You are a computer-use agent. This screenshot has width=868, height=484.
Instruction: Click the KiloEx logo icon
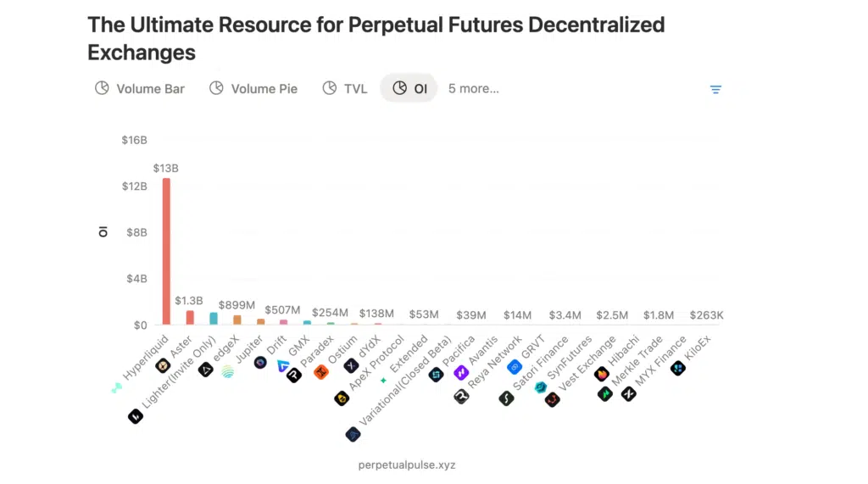677,368
